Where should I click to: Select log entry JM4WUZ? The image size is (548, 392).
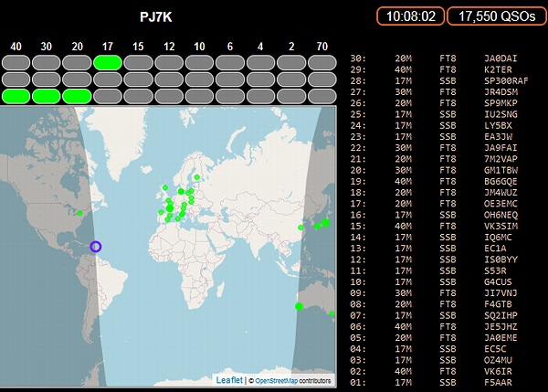click(434, 193)
